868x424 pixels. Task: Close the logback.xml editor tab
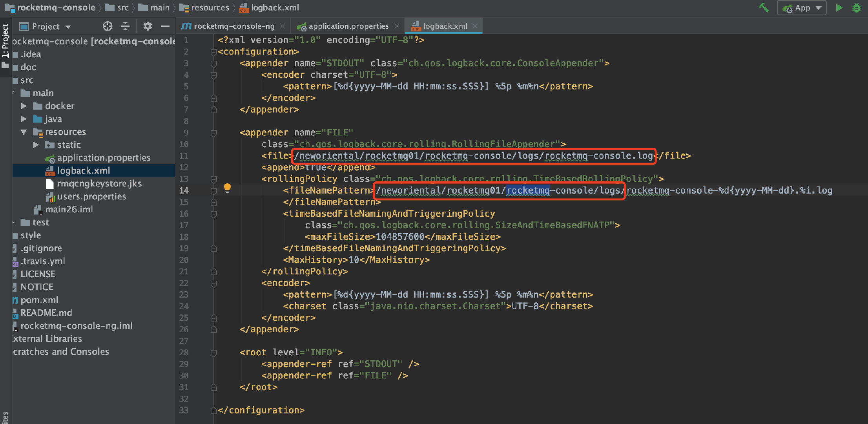475,26
